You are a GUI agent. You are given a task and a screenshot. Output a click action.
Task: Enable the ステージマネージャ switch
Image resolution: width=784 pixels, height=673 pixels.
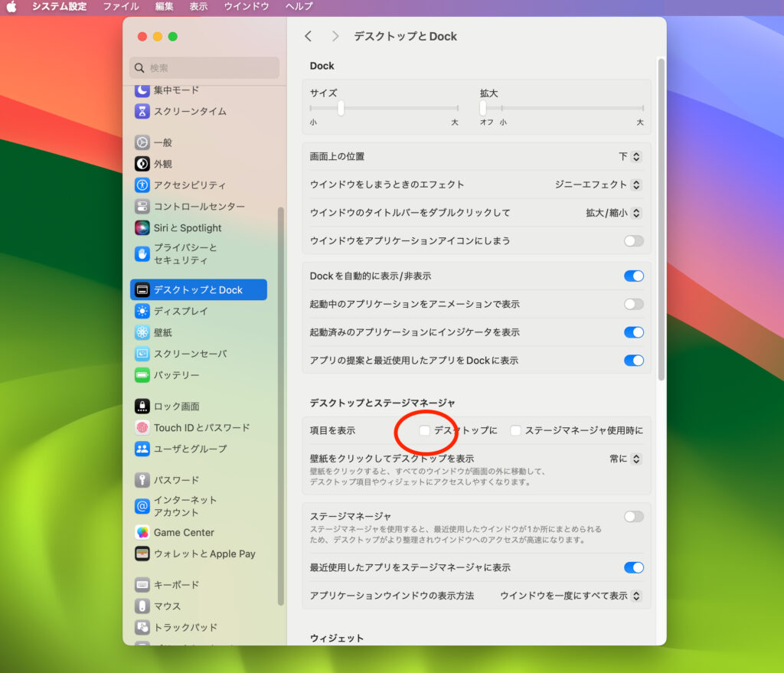633,517
